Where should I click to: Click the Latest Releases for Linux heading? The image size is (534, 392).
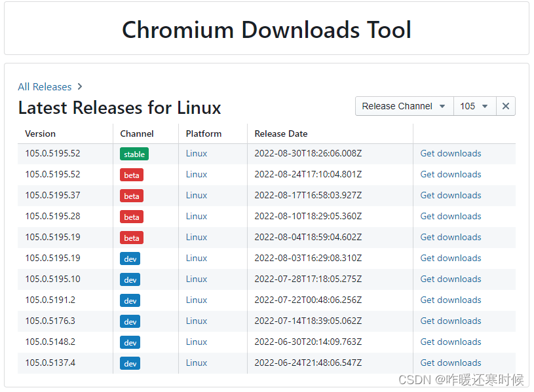click(119, 107)
